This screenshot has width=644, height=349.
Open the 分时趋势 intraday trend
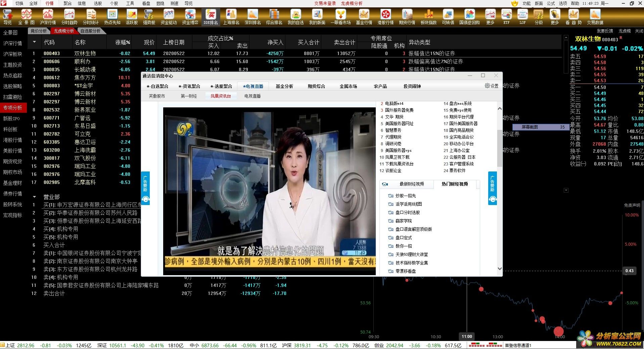point(69,17)
